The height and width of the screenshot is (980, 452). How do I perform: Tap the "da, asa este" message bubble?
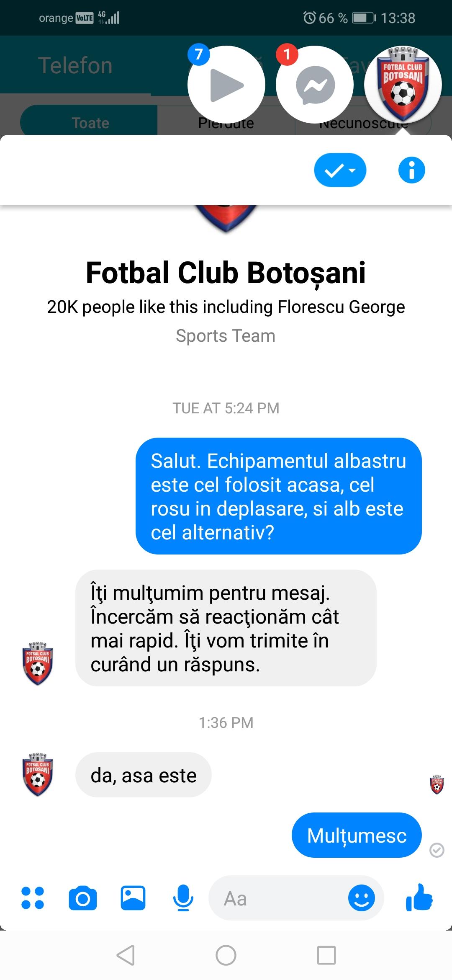144,775
